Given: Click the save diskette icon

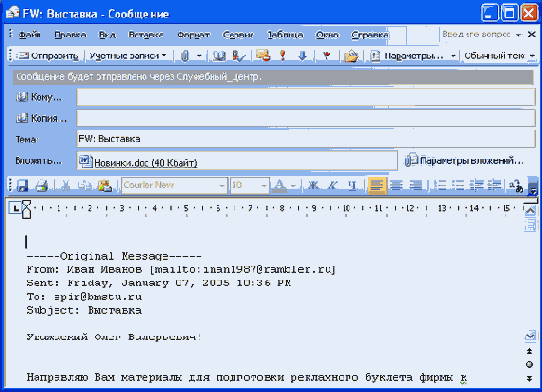Looking at the screenshot, I should pyautogui.click(x=22, y=185).
